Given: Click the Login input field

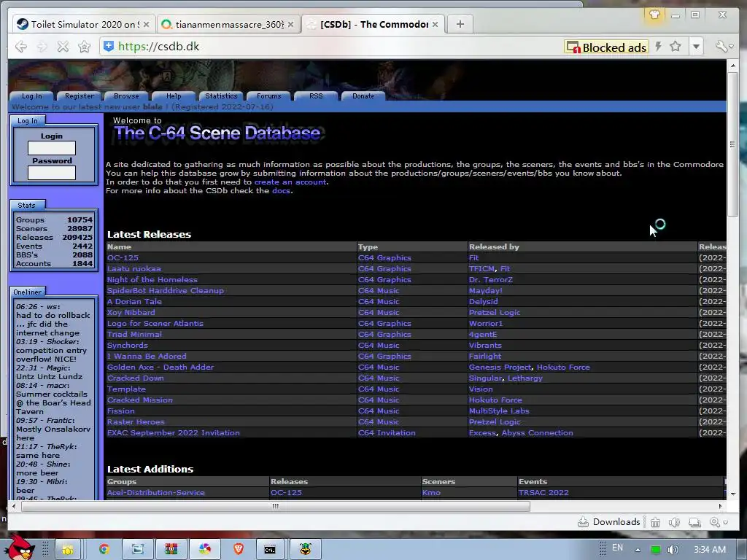Looking at the screenshot, I should 52,148.
